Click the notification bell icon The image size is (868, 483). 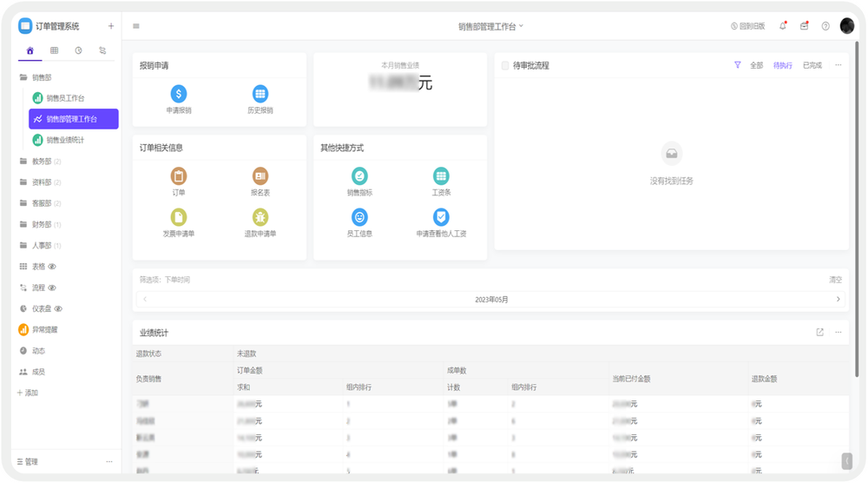[783, 26]
